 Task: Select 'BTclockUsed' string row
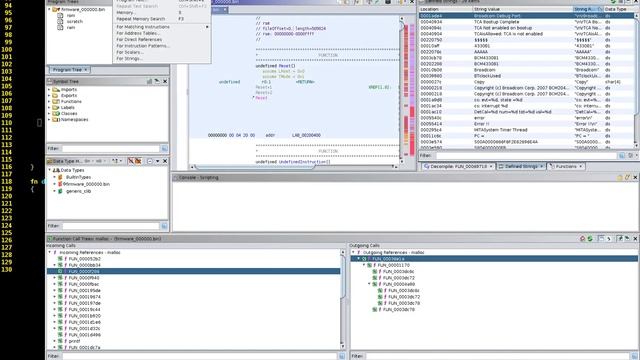526,76
